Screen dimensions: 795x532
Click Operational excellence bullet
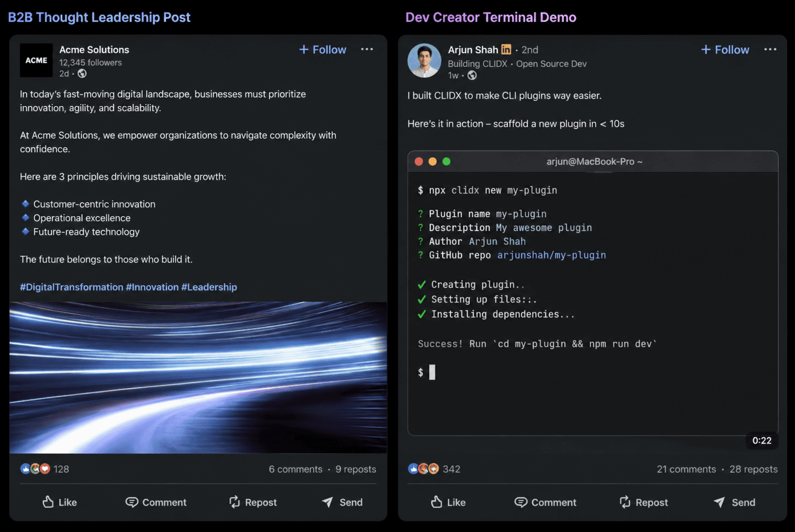coord(76,218)
